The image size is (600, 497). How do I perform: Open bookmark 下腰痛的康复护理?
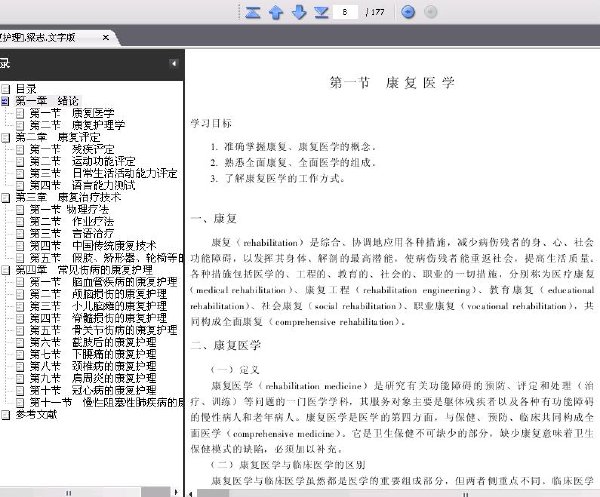[114, 354]
